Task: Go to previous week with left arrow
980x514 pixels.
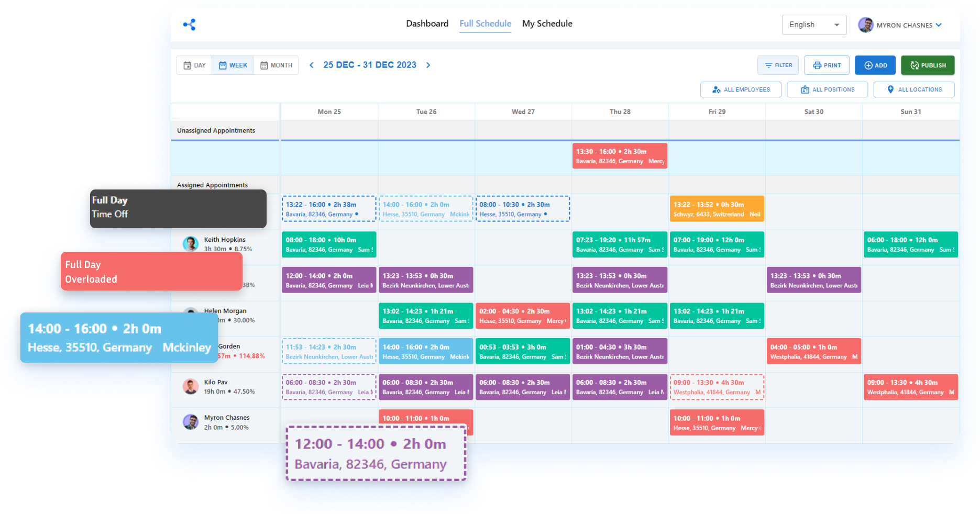Action: pos(312,65)
